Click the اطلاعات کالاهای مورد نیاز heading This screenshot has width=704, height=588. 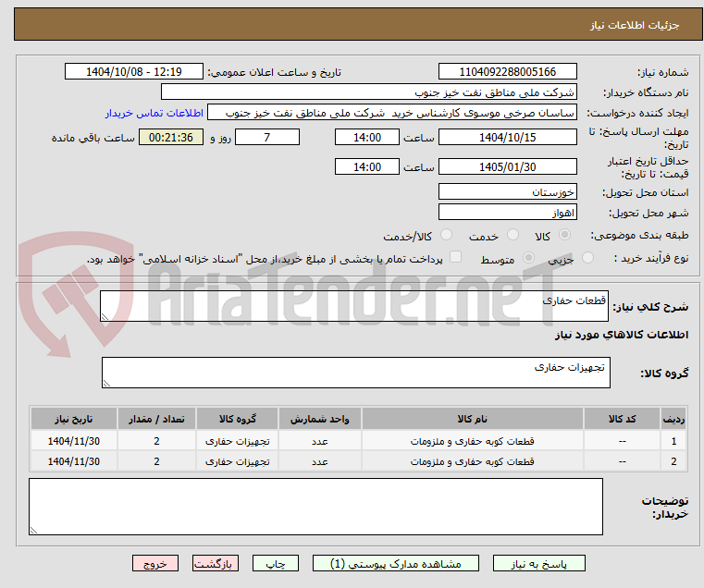(x=622, y=335)
